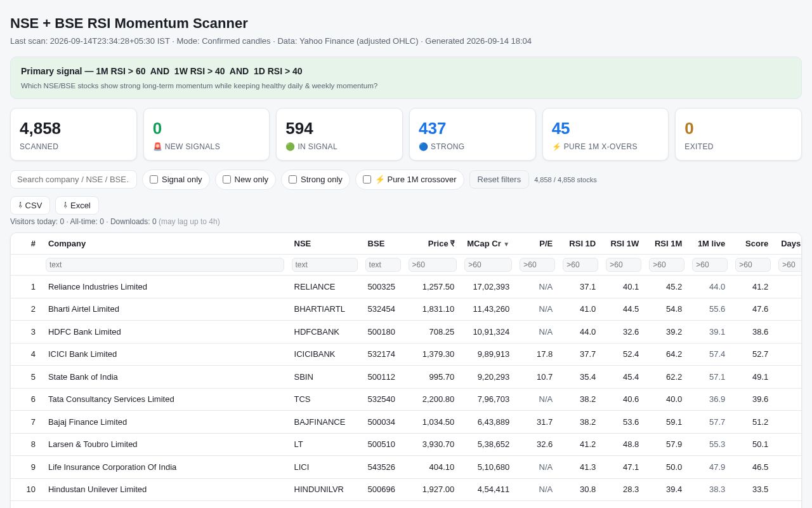812x508 pixels.
Task: Sort by the 1M live column header
Action: pos(711,244)
